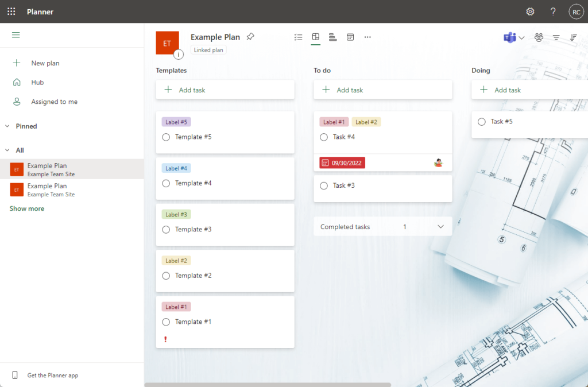Screen dimensions: 588x387
Task: Click the horizontal scrollbar at the bottom
Action: click(268, 385)
